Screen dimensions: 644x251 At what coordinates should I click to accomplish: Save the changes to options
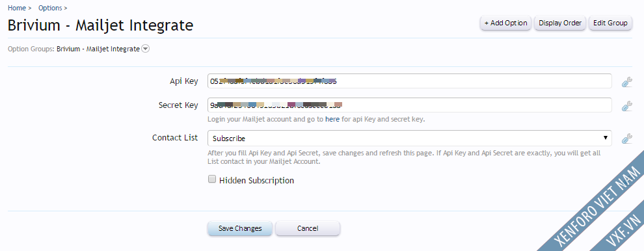click(x=240, y=228)
